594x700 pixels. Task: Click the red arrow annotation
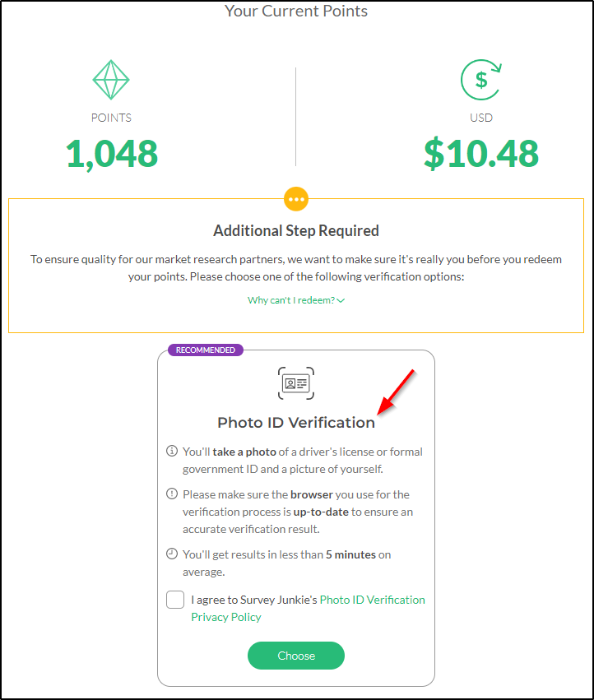pos(397,392)
